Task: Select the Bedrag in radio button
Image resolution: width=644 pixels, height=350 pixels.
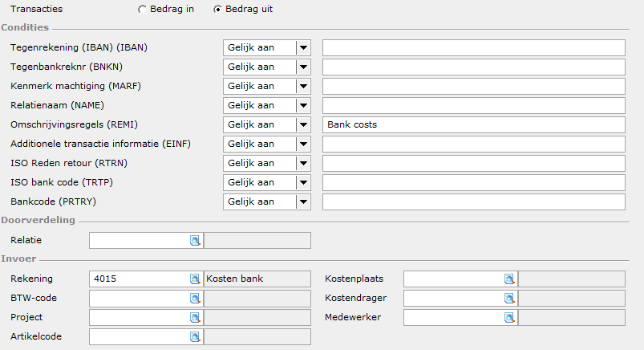Action: pos(142,10)
